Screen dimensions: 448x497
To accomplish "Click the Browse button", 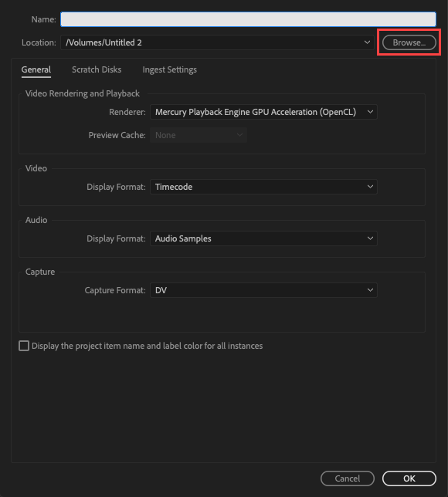I will [409, 42].
